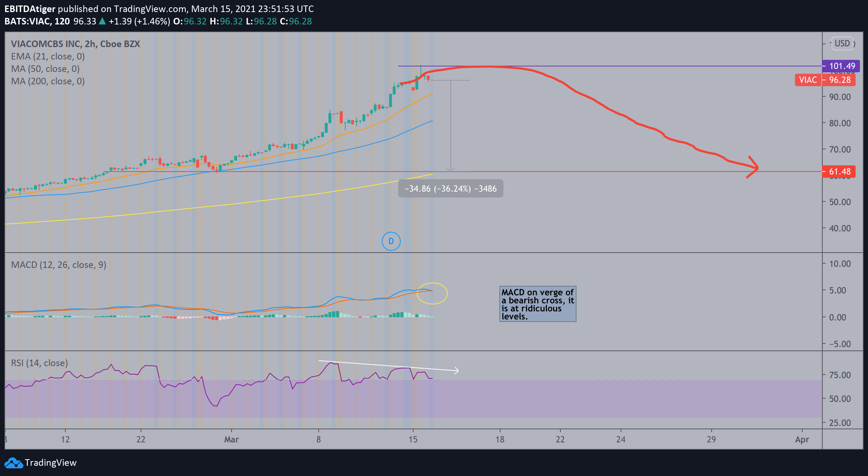The image size is (868, 476).
Task: Click the 40.00 price axis label
Action: [x=840, y=229]
